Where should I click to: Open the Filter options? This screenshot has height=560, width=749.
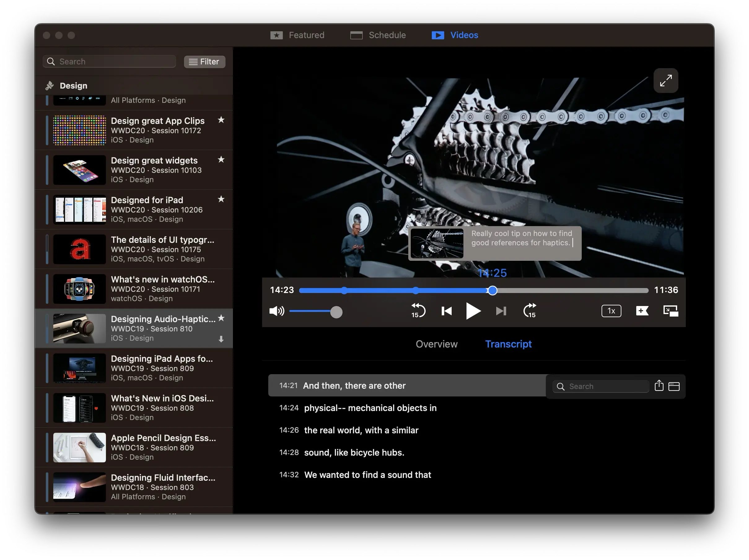click(204, 62)
